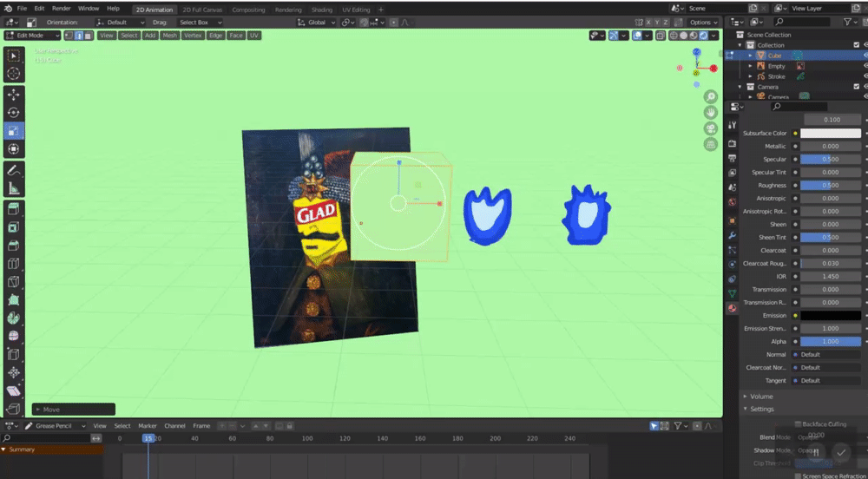This screenshot has width=868, height=479.
Task: Select the Rotate tool
Action: [13, 112]
